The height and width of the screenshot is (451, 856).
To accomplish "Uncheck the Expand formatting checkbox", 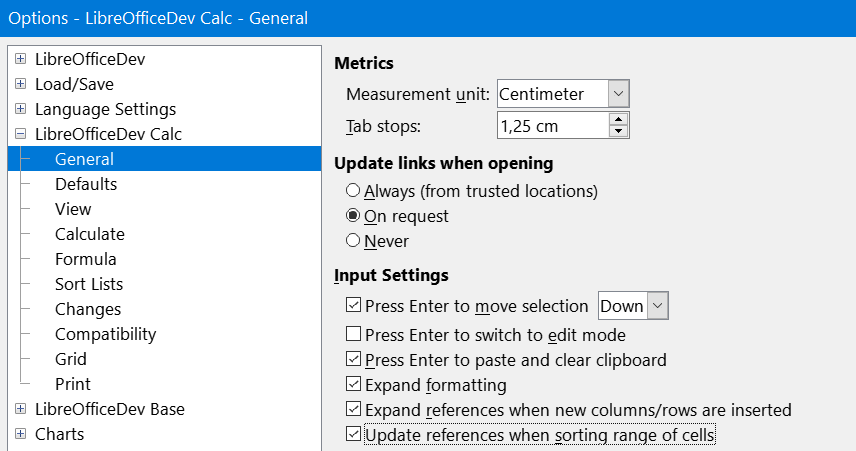I will point(353,384).
